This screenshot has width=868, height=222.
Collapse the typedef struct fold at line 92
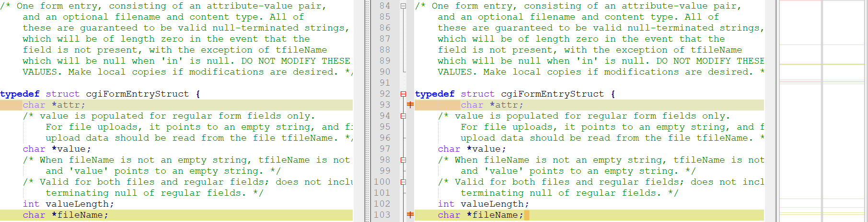tap(403, 94)
